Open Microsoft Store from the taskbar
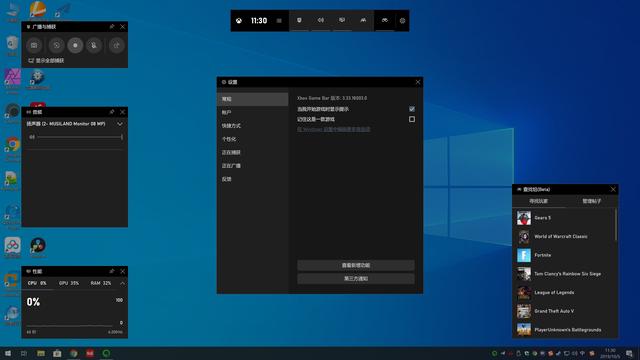This screenshot has width=640, height=360. click(57, 353)
